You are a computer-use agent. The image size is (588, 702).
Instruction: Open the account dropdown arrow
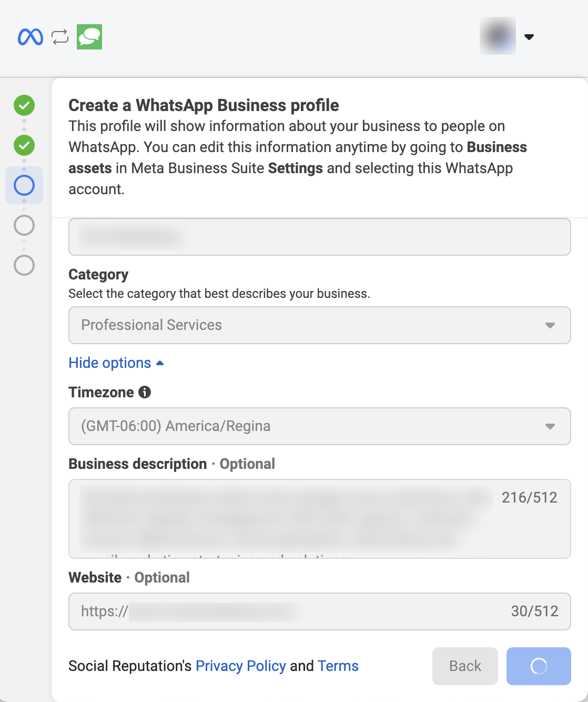(x=529, y=37)
